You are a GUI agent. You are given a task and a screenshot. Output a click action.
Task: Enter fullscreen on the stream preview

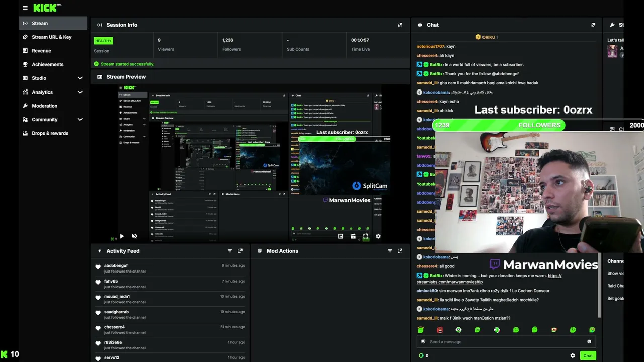366,236
